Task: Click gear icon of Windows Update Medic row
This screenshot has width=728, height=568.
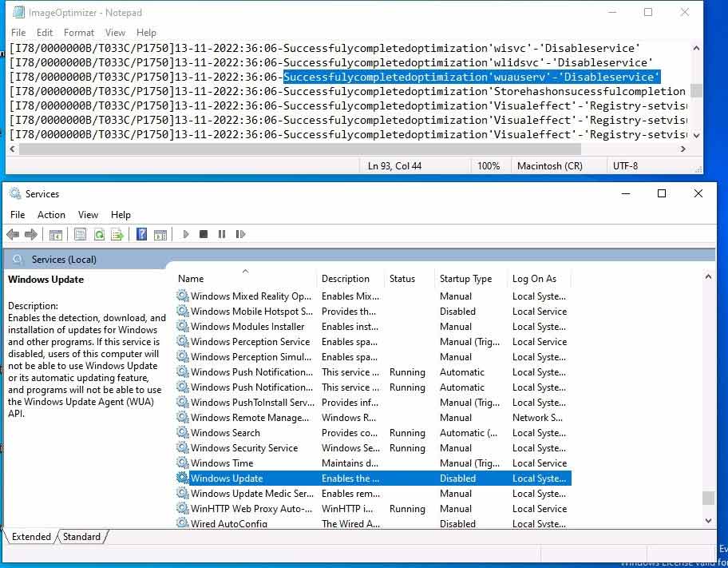Action: click(x=183, y=493)
